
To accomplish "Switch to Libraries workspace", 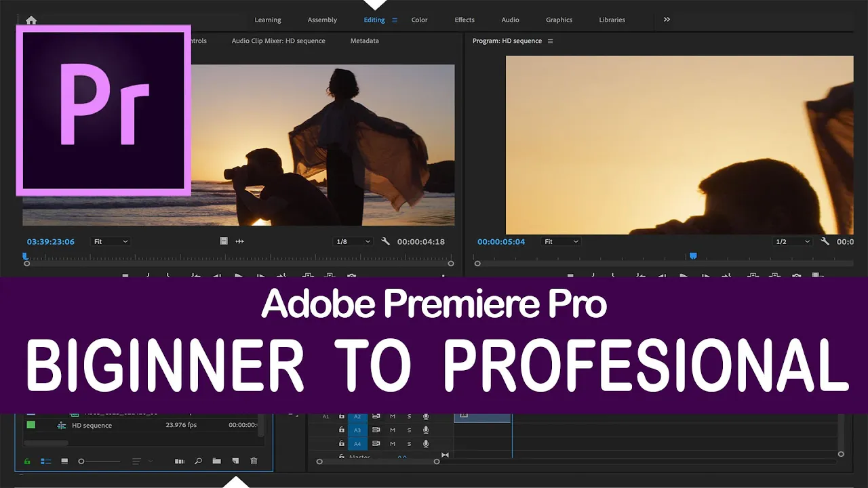I will click(x=612, y=20).
